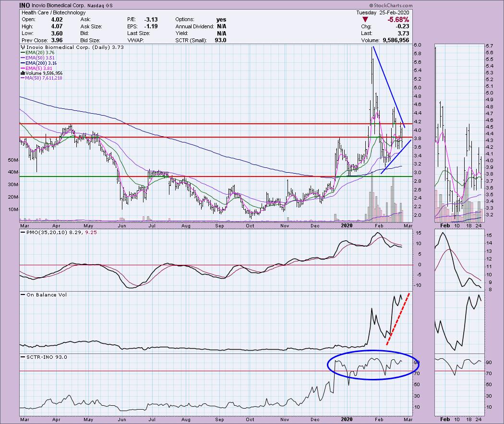The image size is (504, 424).
Task: Click the Jun label on price panel axis
Action: (x=122, y=226)
